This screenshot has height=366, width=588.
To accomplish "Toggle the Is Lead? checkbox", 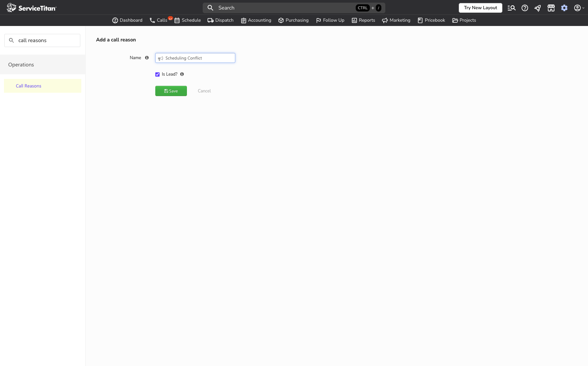I will point(158,74).
